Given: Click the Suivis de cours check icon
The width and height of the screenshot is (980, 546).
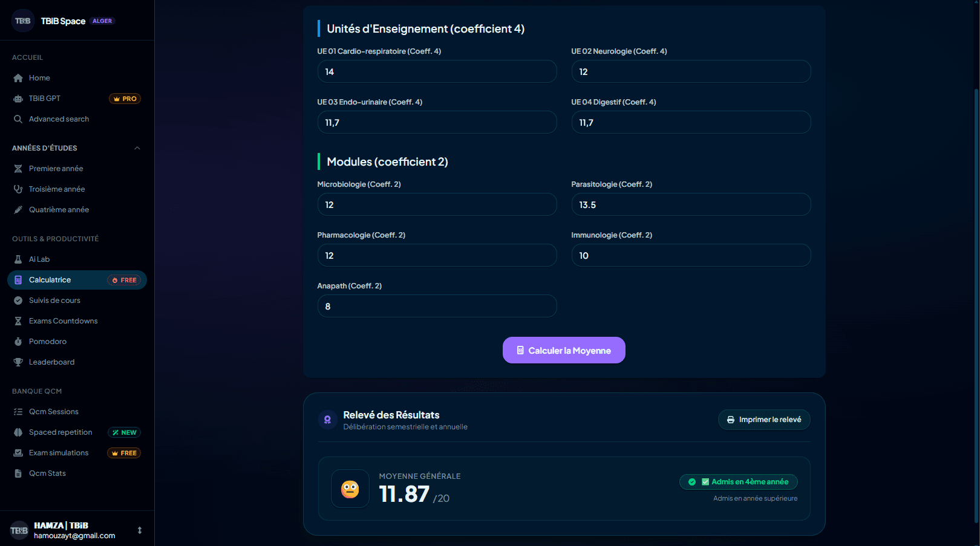Looking at the screenshot, I should point(18,301).
